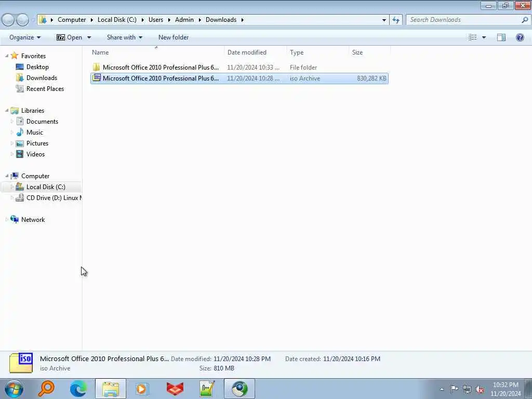This screenshot has width=532, height=399.
Task: Click the Open button with 7z icon
Action: (x=69, y=37)
